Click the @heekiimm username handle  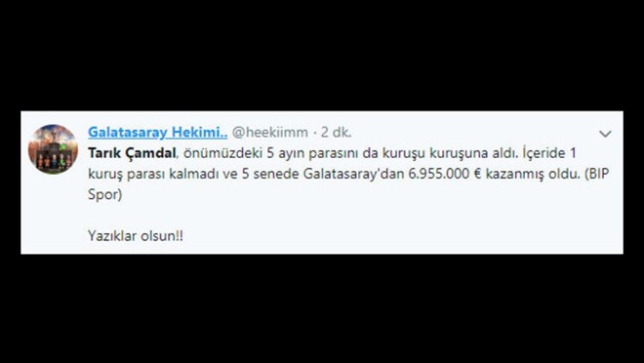tap(270, 133)
